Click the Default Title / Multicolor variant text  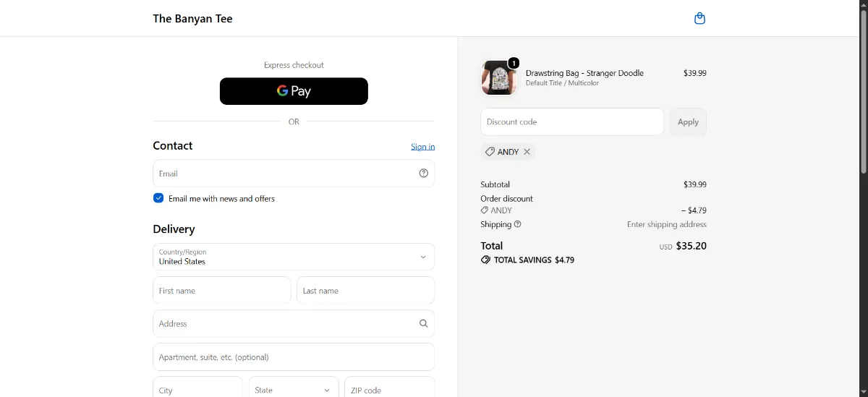click(562, 83)
